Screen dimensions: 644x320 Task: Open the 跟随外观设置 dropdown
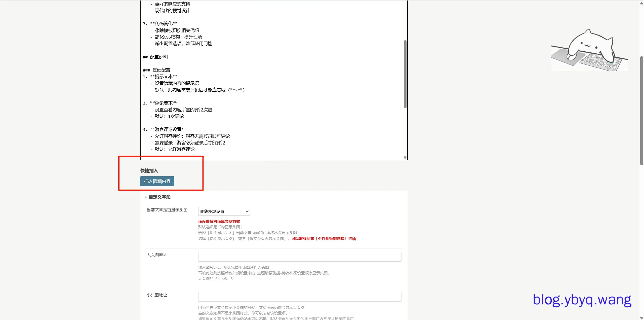(224, 211)
